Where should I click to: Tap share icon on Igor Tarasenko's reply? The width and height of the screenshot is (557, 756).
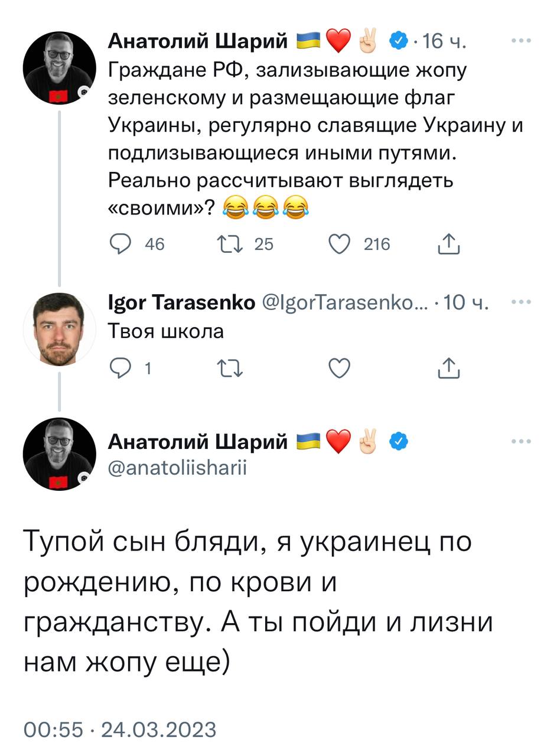[x=448, y=368]
